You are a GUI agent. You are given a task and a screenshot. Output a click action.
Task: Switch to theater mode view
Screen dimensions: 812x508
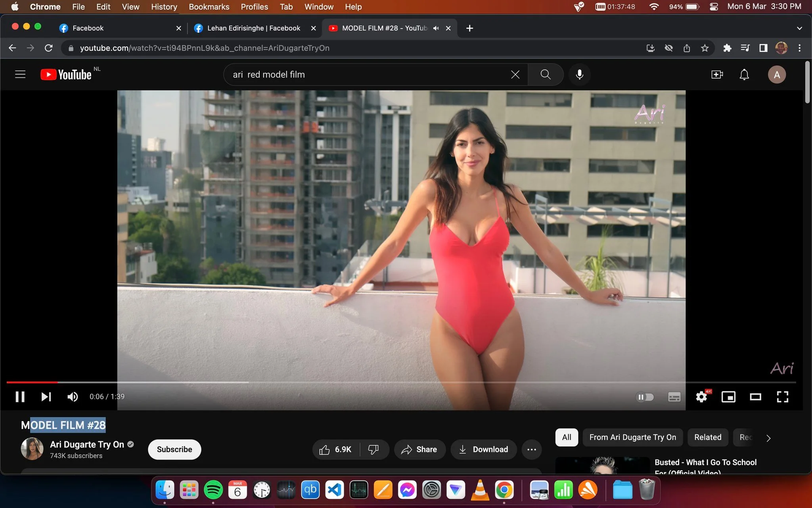(x=755, y=396)
